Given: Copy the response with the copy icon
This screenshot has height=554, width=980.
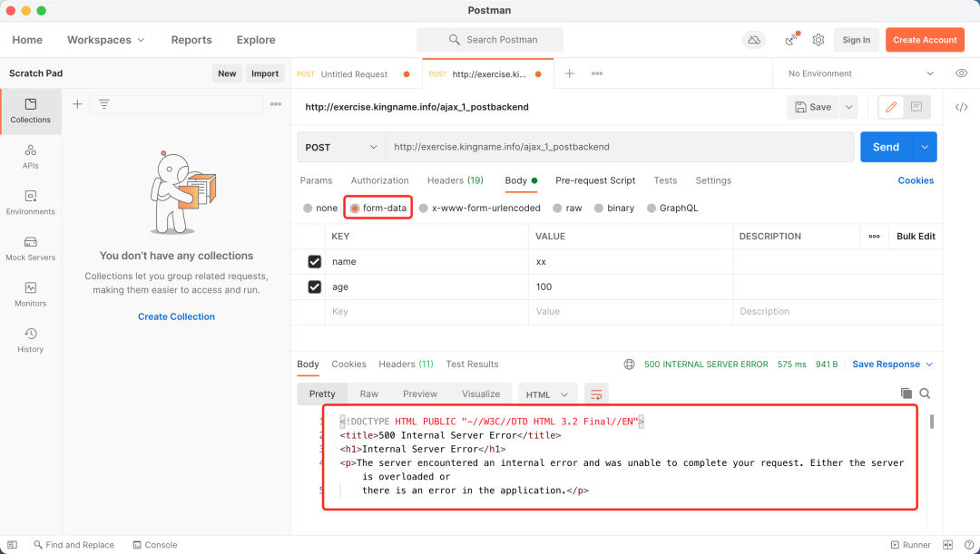Looking at the screenshot, I should [x=906, y=394].
